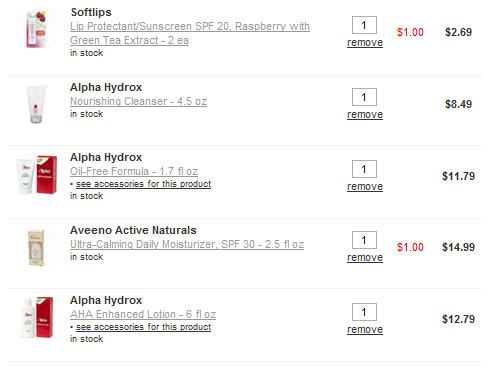Viewport: 491px width, 371px height.
Task: Open the Oil-Free Formula product thumbnail
Action: click(37, 175)
